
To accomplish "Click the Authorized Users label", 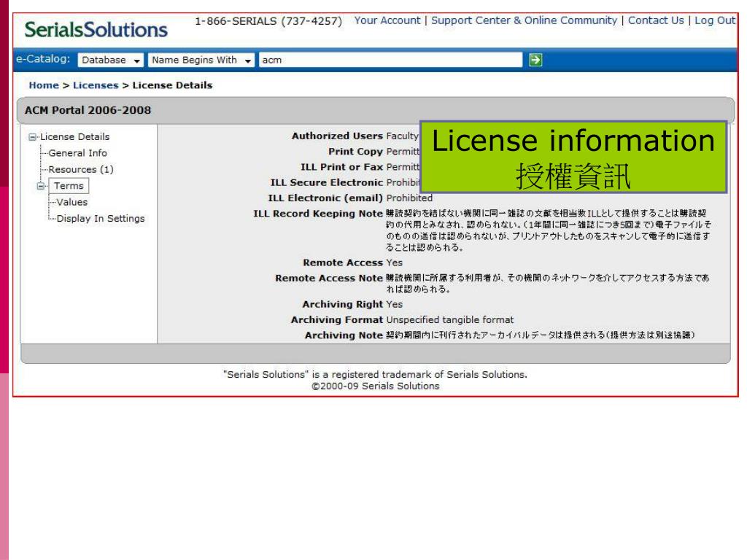I will click(x=337, y=136).
